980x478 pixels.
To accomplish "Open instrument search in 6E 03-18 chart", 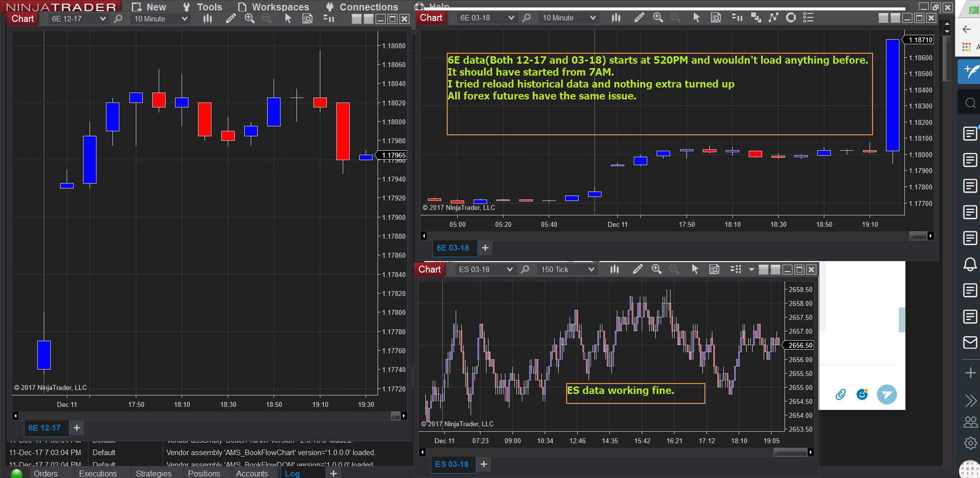I will (x=526, y=18).
